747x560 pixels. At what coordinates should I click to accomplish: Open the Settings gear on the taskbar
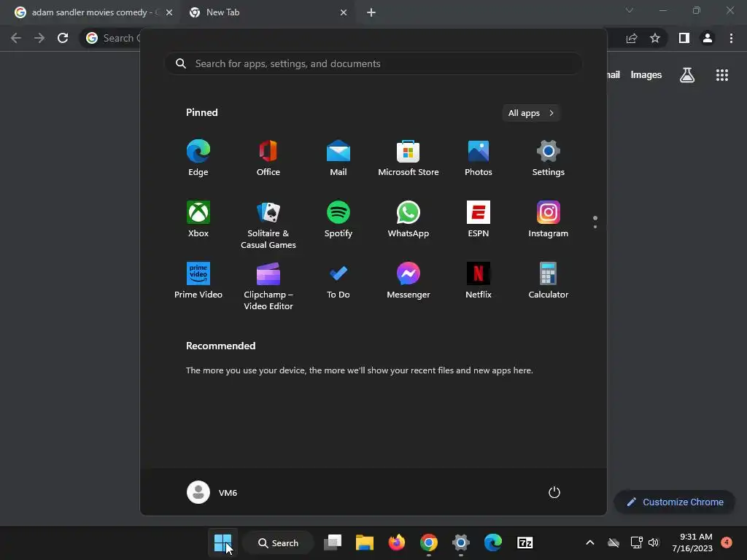tap(461, 542)
